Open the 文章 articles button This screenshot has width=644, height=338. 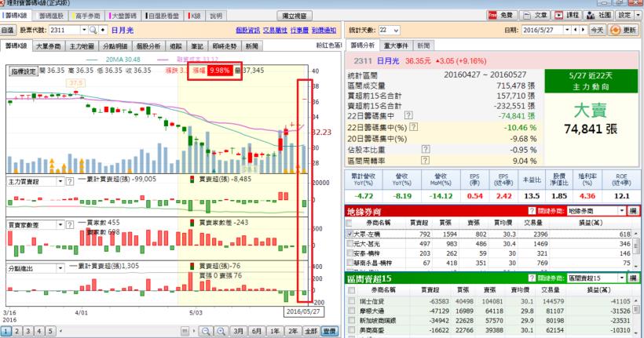[536, 15]
